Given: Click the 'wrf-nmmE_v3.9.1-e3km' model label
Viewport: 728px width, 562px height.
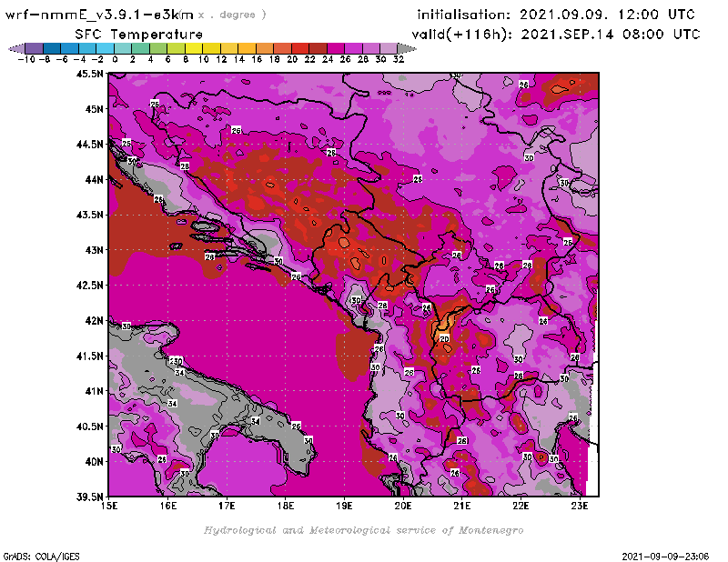Looking at the screenshot, I should [x=99, y=15].
